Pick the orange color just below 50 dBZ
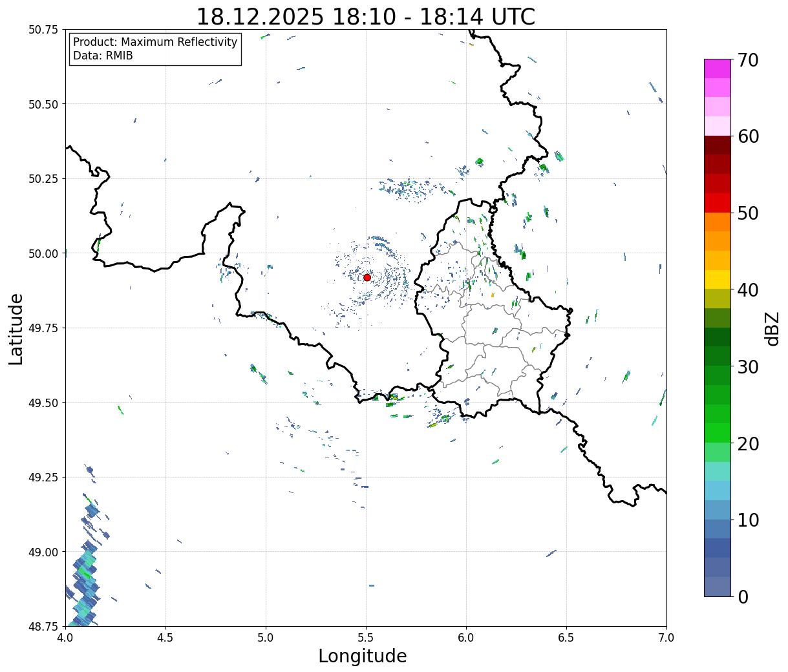 tap(718, 222)
